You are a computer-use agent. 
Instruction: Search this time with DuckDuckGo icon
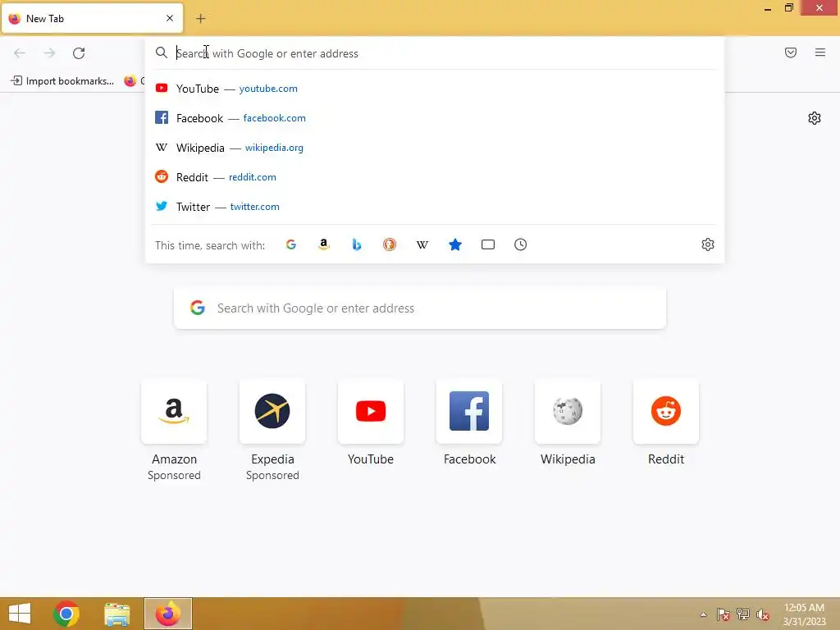(390, 244)
